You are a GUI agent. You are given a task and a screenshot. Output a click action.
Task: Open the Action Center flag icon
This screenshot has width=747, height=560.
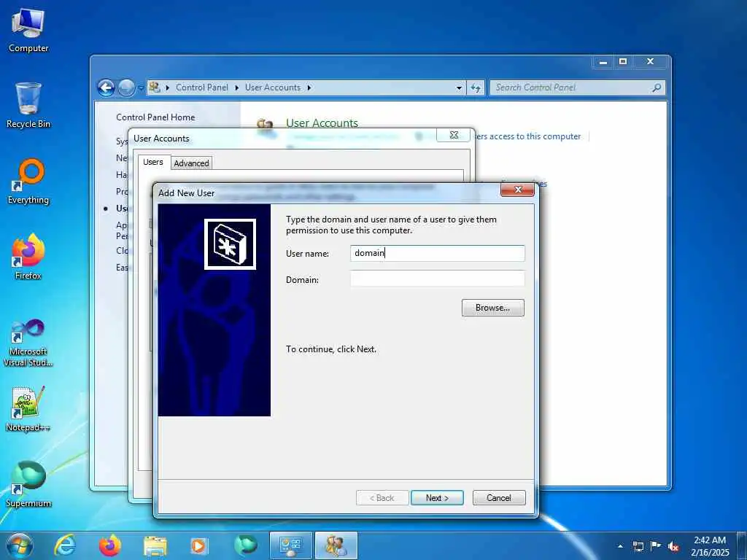(x=656, y=546)
